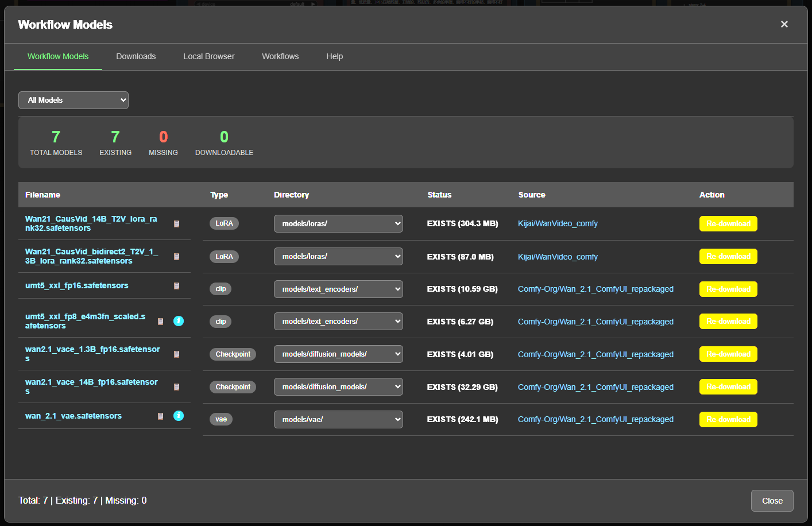The height and width of the screenshot is (526, 812).
Task: Copy filename icon for umt5_xxl_fp8_e4m3fn_scaled
Action: click(161, 322)
